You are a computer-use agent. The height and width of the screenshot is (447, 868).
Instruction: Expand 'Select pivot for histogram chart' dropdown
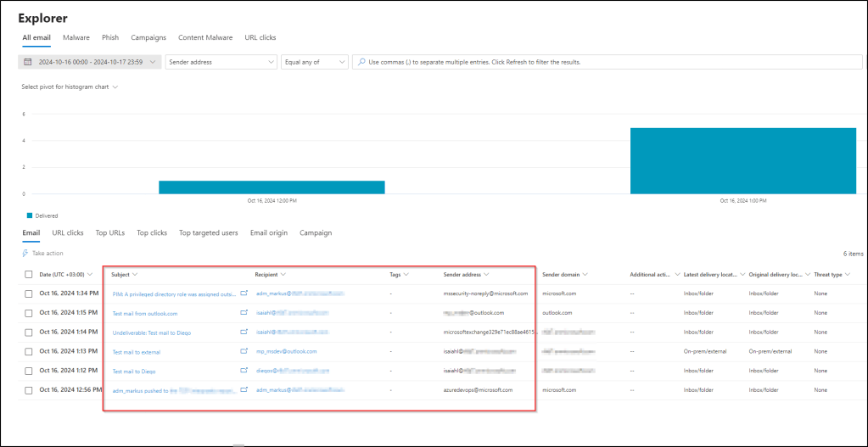click(70, 87)
